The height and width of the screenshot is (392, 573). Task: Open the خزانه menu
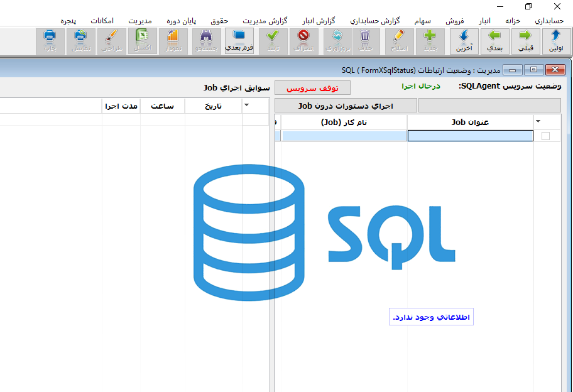(x=513, y=21)
